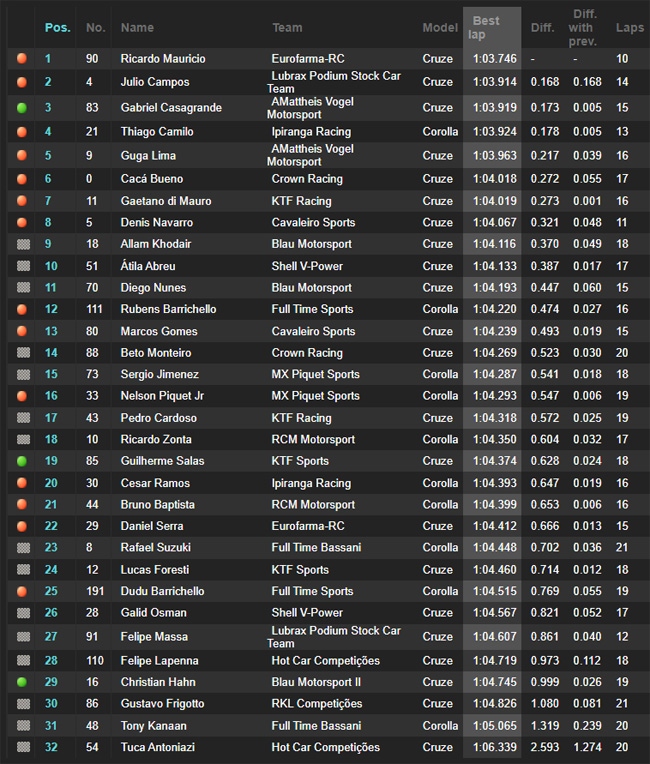Click Corolla model in Ricardo Zonta row
Screen dimensions: 650x764
pos(440,439)
